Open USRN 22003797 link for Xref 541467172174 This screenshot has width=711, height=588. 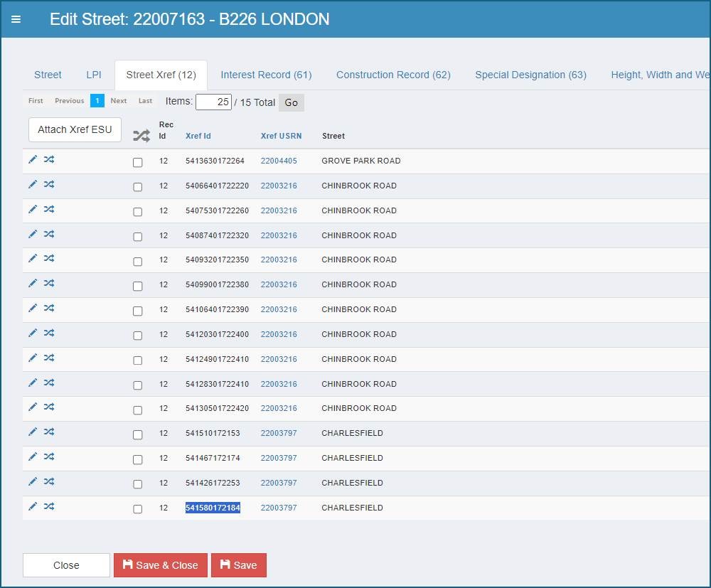279,458
